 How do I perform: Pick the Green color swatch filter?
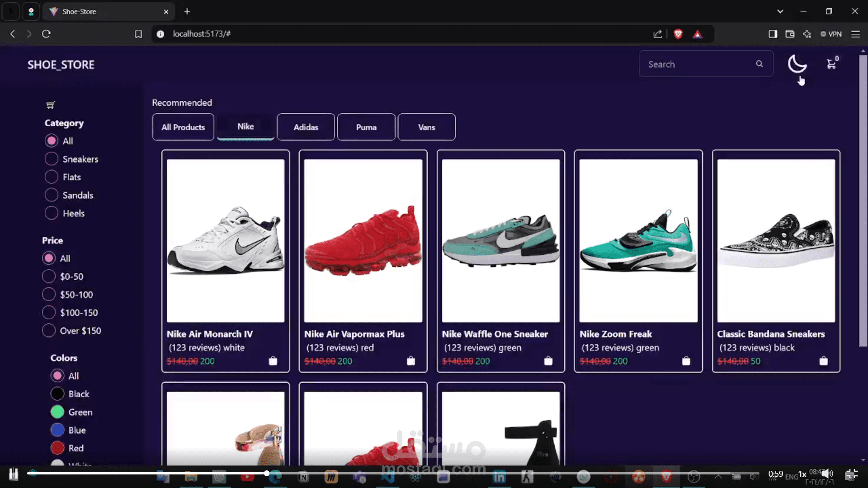(57, 412)
